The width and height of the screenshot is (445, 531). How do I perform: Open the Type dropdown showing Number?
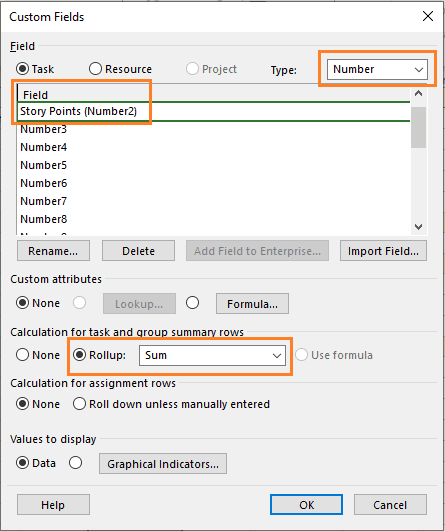pyautogui.click(x=377, y=69)
